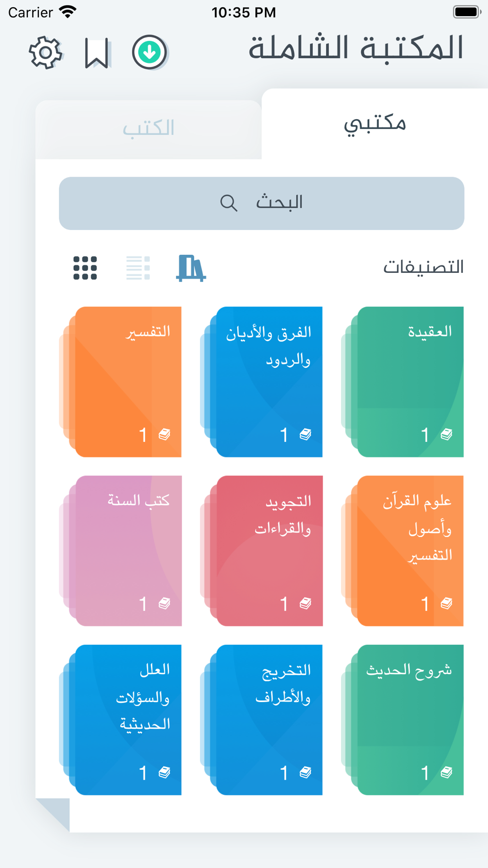Click the البحث search field

tap(262, 203)
